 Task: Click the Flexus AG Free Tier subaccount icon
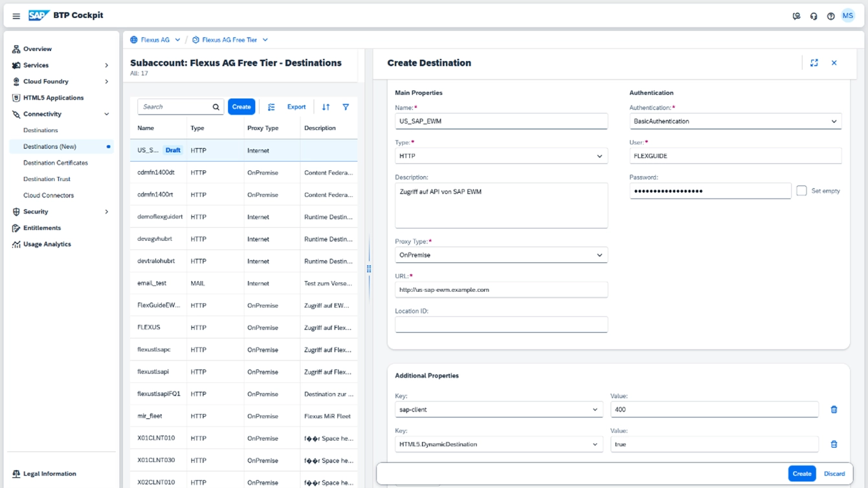[196, 40]
